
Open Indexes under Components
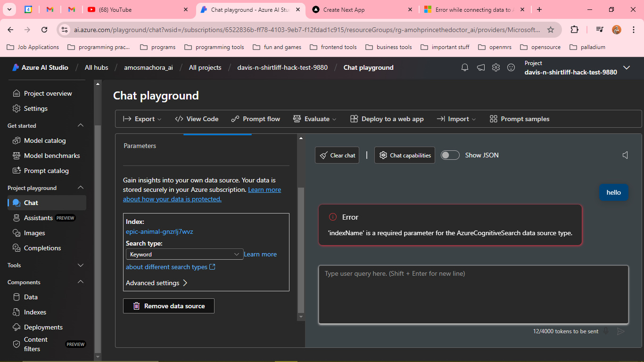coord(47,312)
